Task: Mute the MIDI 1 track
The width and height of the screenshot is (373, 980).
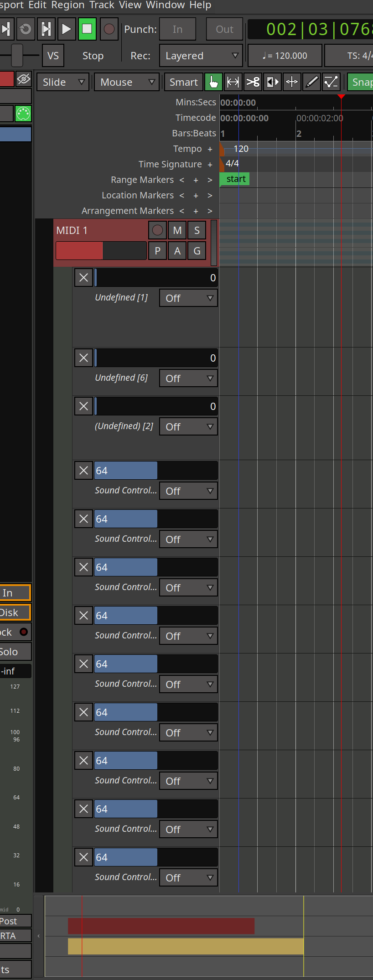Action: (x=177, y=230)
